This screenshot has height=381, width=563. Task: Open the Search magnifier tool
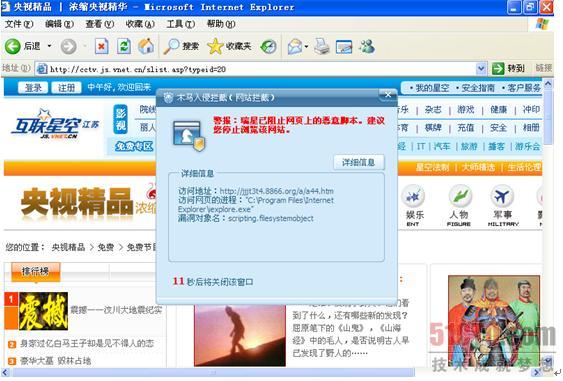tap(171, 46)
